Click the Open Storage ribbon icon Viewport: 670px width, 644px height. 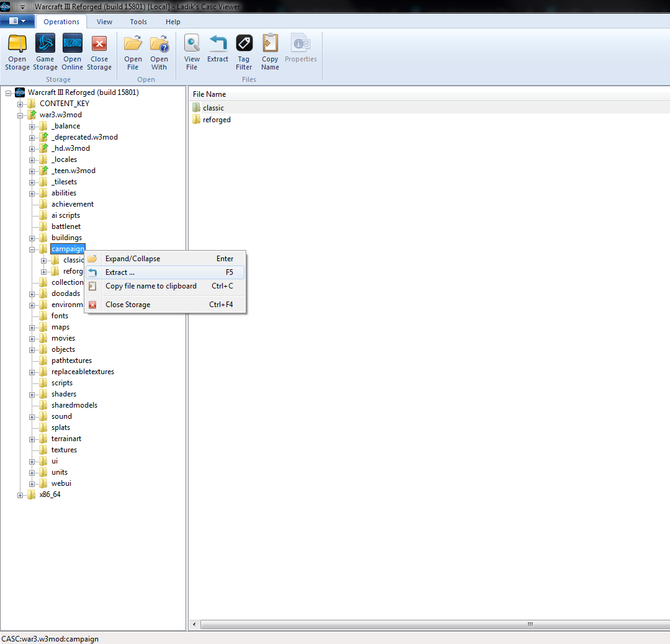tap(17, 51)
